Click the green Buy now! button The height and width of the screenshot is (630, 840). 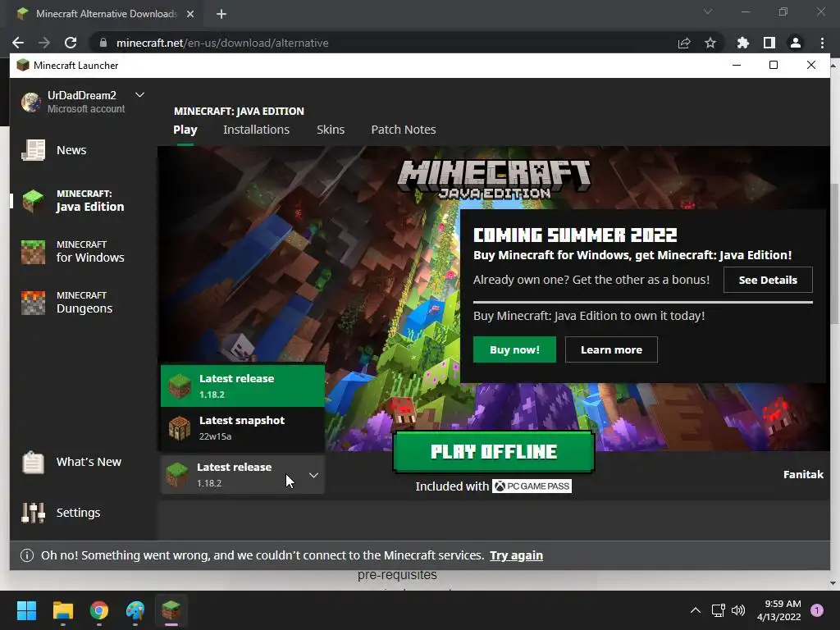[x=514, y=349]
